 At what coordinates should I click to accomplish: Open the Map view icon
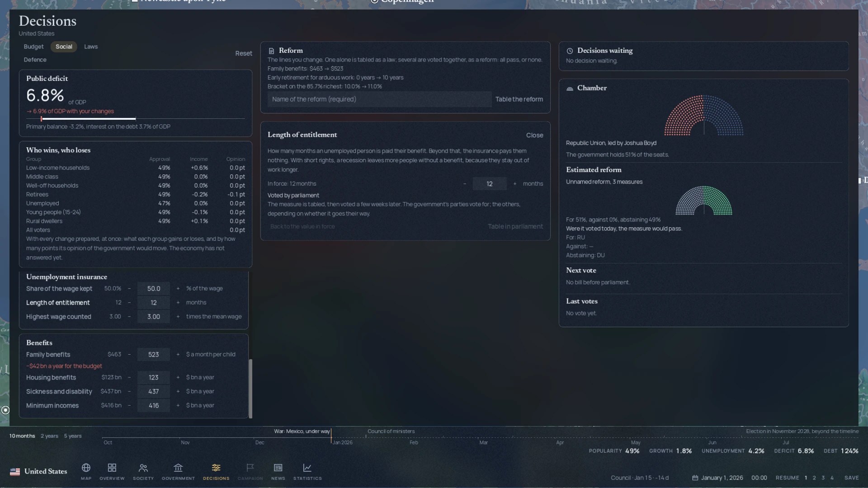click(x=86, y=468)
